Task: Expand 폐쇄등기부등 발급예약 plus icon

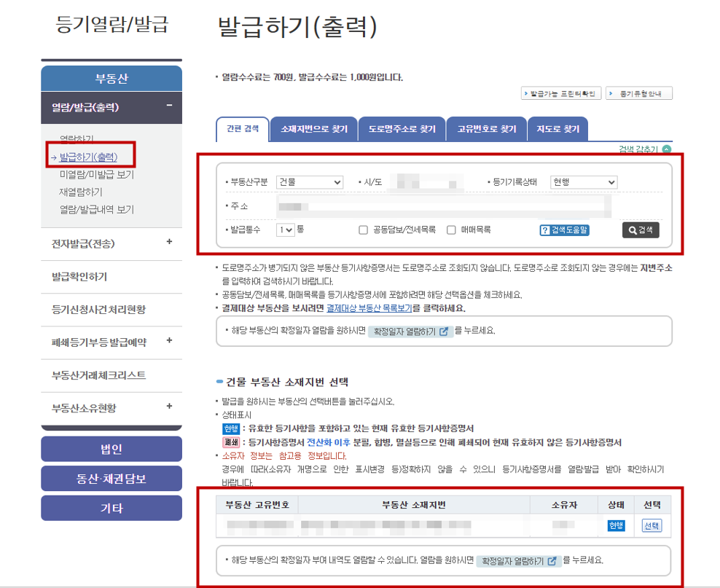Action: coord(169,340)
